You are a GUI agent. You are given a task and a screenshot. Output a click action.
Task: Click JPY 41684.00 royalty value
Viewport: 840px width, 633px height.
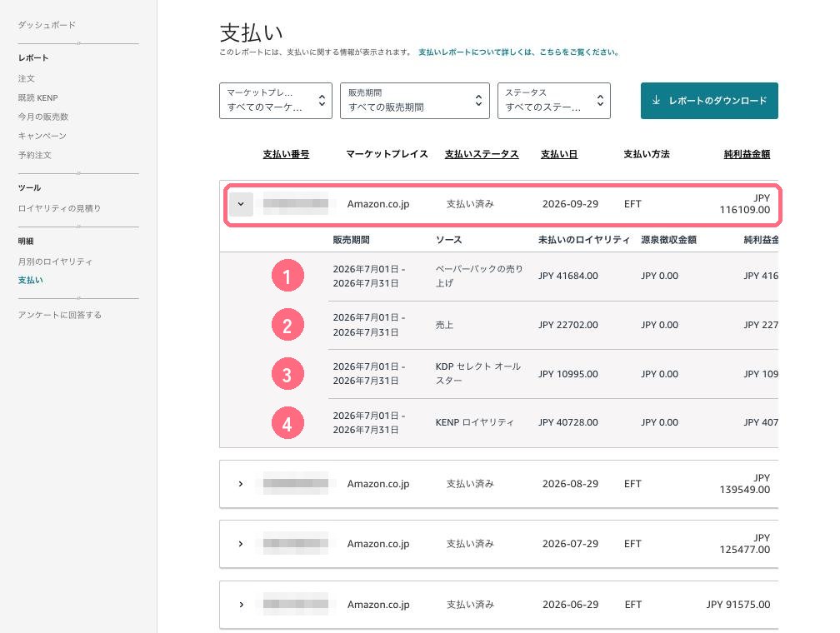(x=567, y=276)
